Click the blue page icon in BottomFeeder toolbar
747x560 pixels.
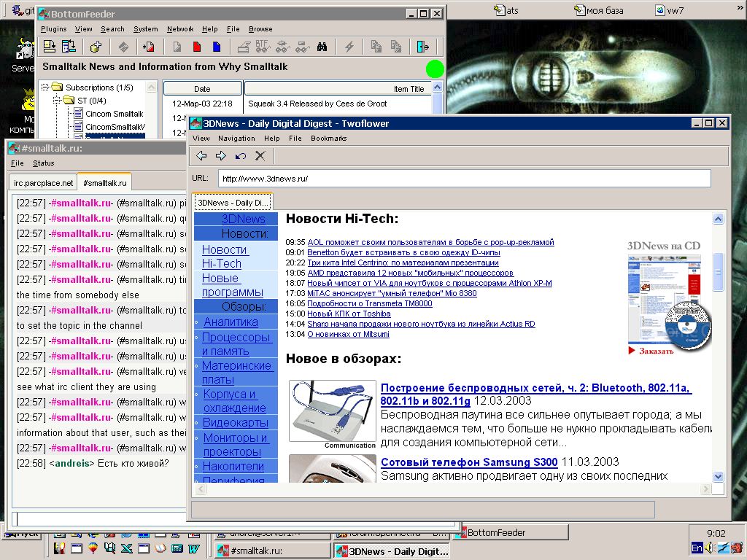216,46
